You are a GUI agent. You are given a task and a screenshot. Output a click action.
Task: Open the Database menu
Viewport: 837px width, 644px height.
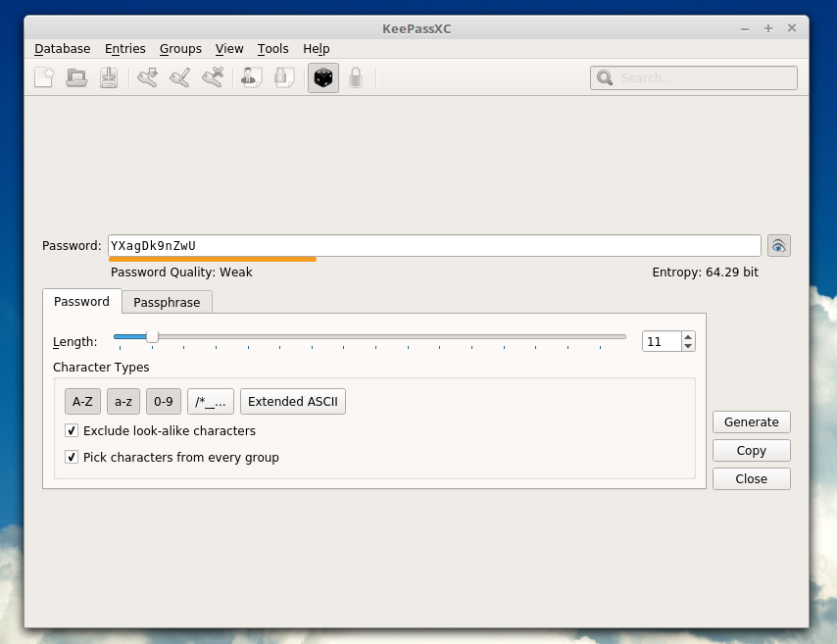[x=63, y=49]
